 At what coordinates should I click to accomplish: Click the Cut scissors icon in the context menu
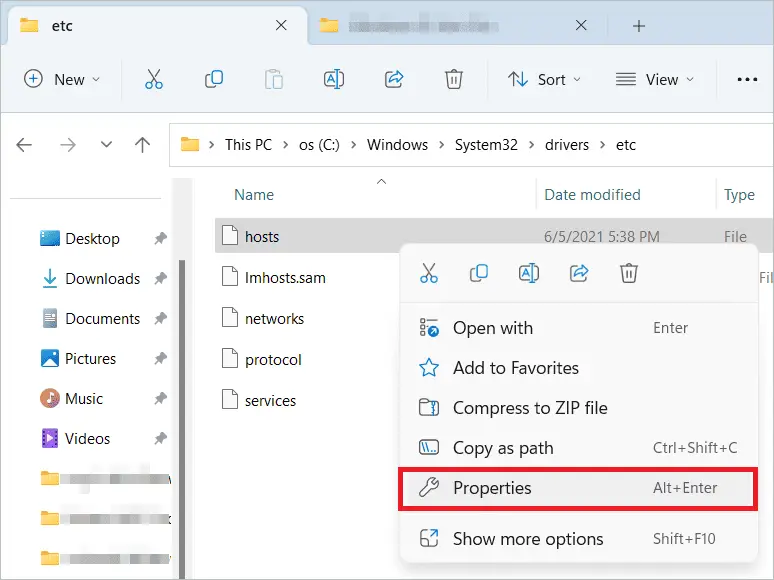click(x=429, y=272)
